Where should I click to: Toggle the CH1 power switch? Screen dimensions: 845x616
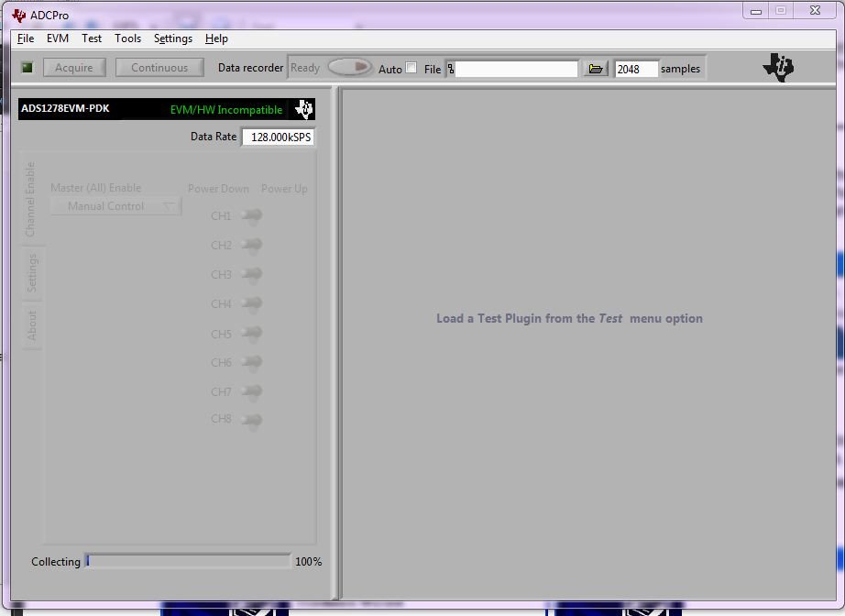coord(252,215)
